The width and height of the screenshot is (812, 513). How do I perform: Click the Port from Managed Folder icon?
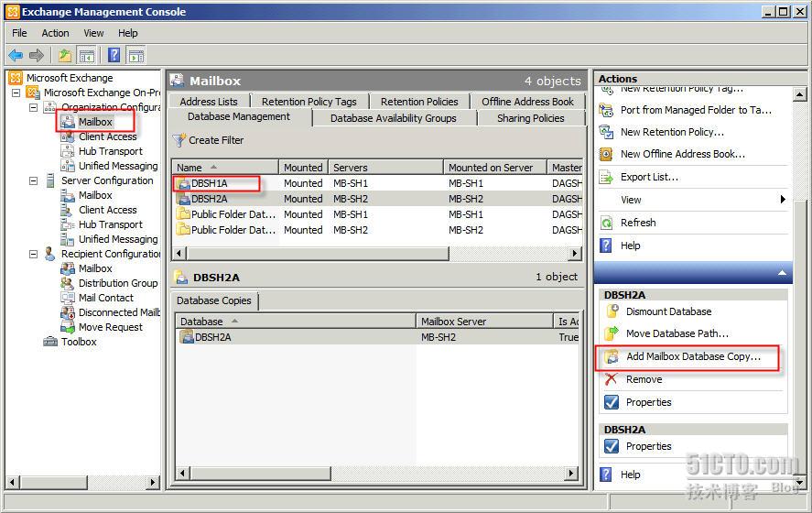[606, 110]
